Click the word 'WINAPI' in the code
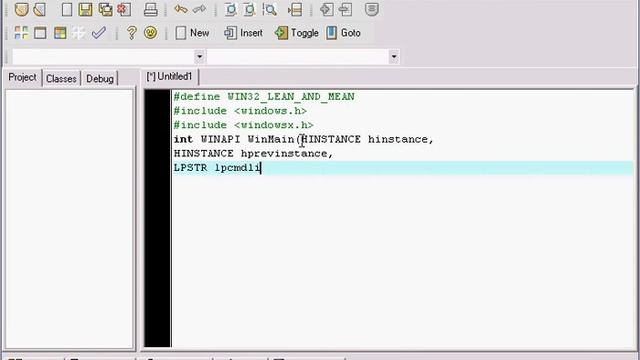This screenshot has height=360, width=640. click(220, 139)
